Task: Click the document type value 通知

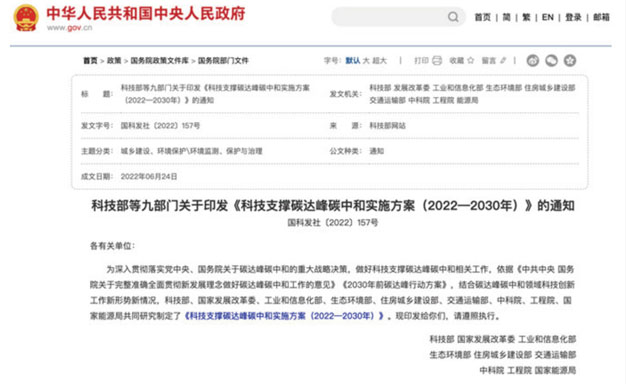Action: pyautogui.click(x=376, y=151)
